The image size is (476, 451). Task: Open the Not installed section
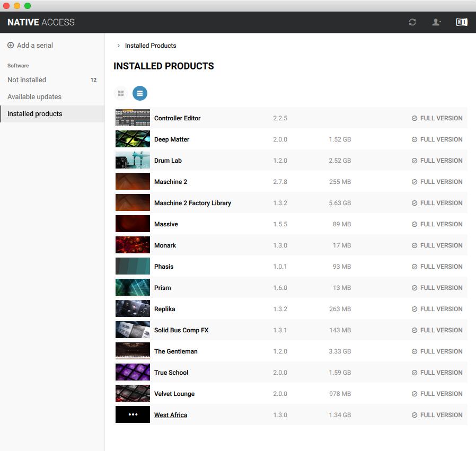click(x=52, y=80)
